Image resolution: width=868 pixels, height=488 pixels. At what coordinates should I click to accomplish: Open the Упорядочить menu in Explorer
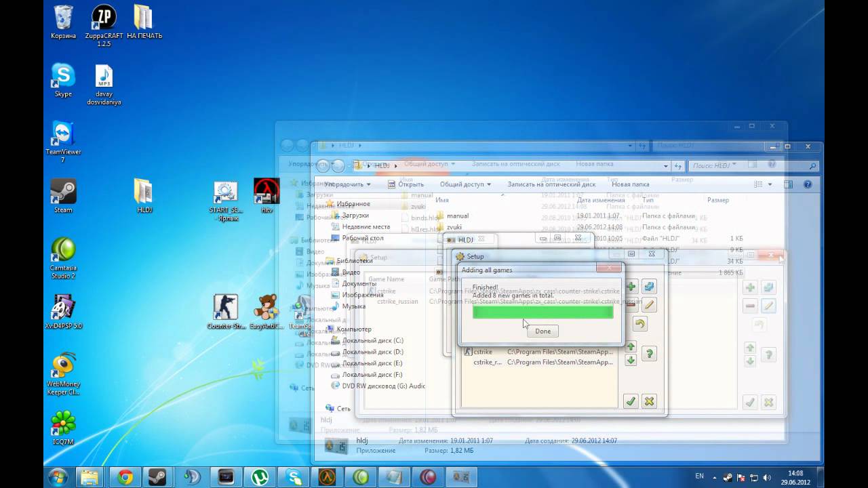[x=347, y=184]
